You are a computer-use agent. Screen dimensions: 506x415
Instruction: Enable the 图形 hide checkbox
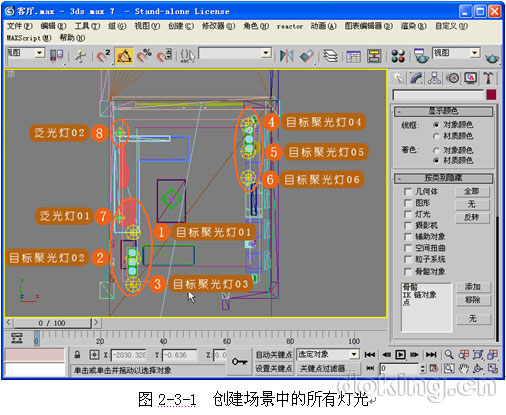407,203
